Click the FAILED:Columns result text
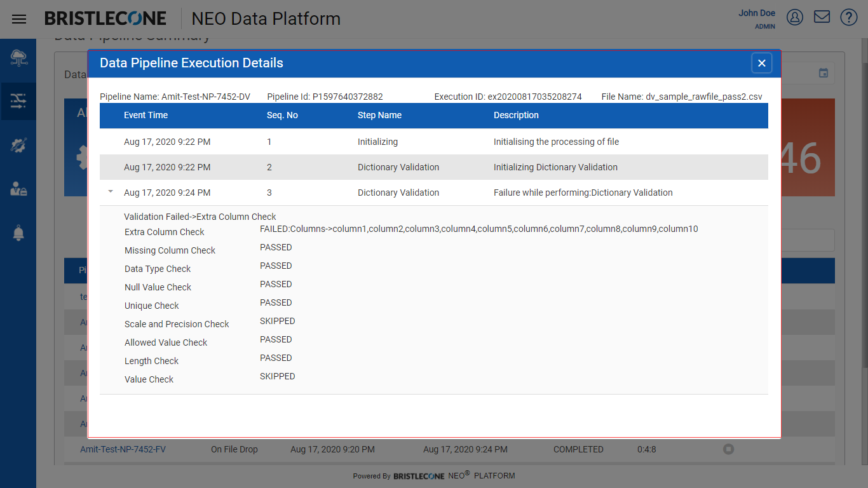Image resolution: width=868 pixels, height=488 pixels. [x=478, y=229]
